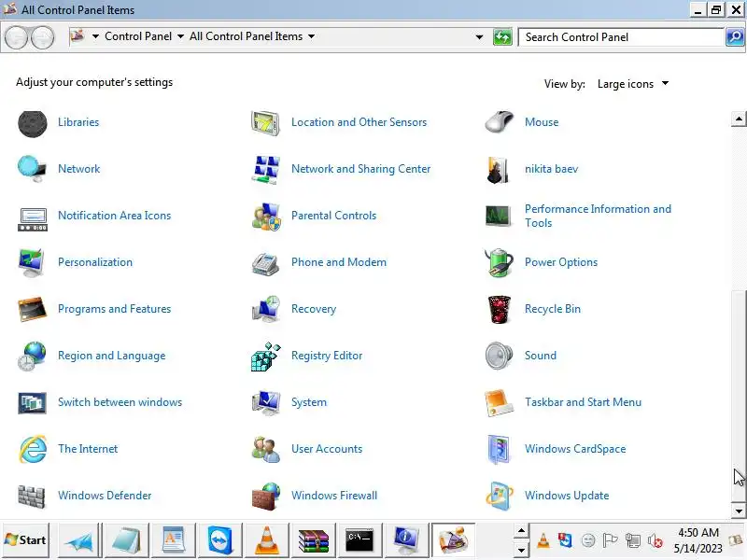Click the Windows Update icon
747x560 pixels.
499,496
